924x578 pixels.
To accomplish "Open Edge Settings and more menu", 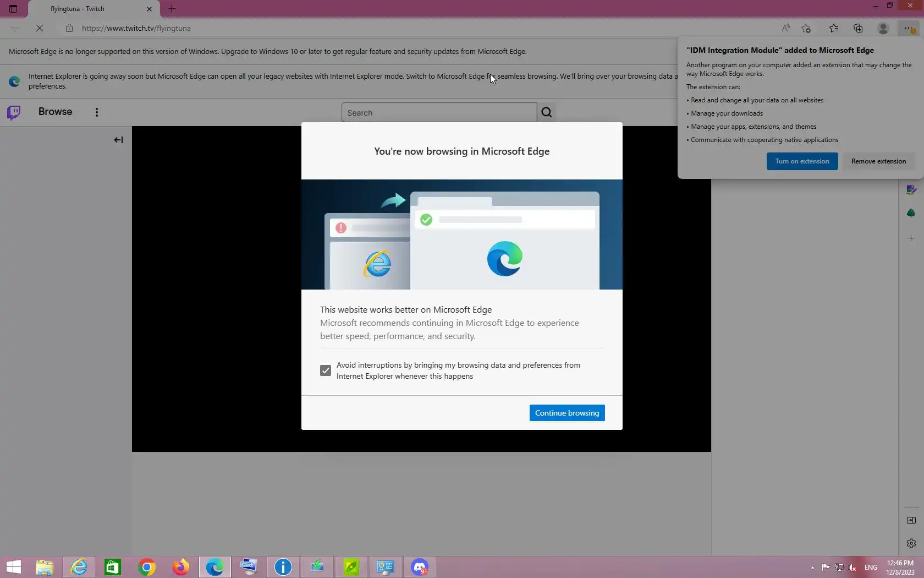I will coord(908,28).
